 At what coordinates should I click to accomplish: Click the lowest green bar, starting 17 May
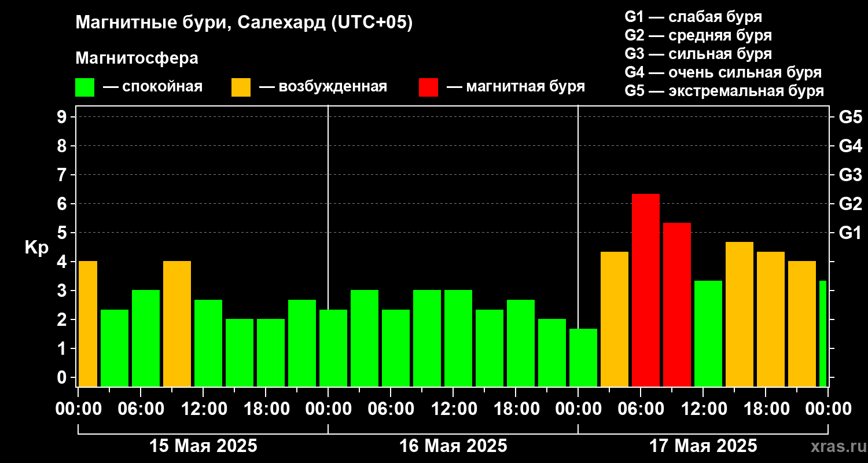click(583, 358)
